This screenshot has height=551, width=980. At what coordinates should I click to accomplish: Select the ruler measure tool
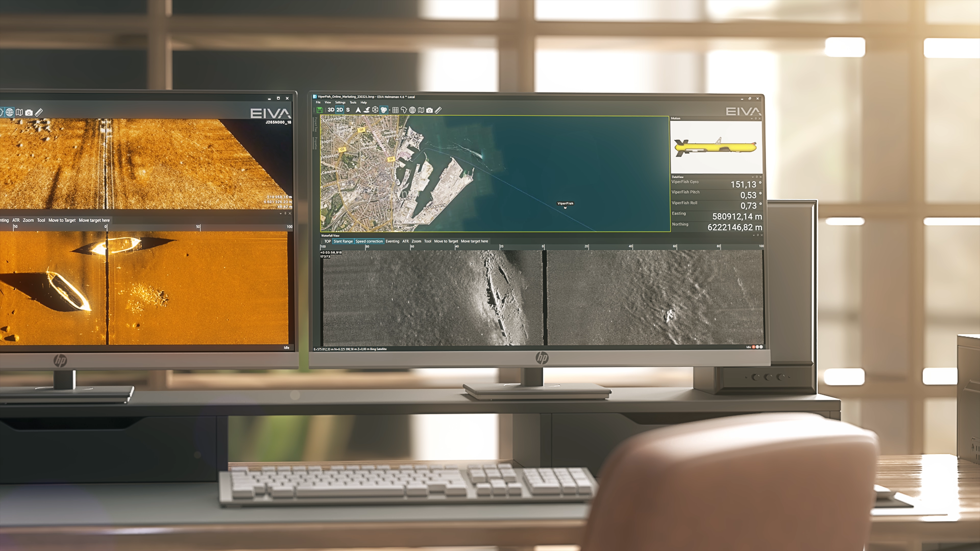pyautogui.click(x=438, y=110)
